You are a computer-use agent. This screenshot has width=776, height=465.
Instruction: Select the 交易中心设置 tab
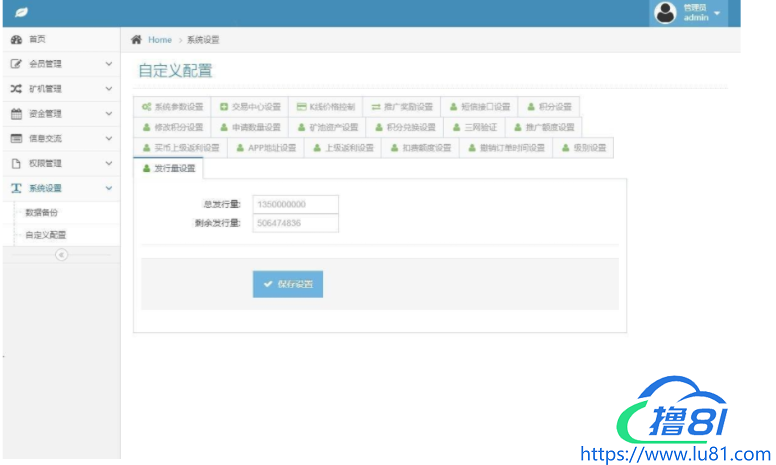pyautogui.click(x=249, y=106)
